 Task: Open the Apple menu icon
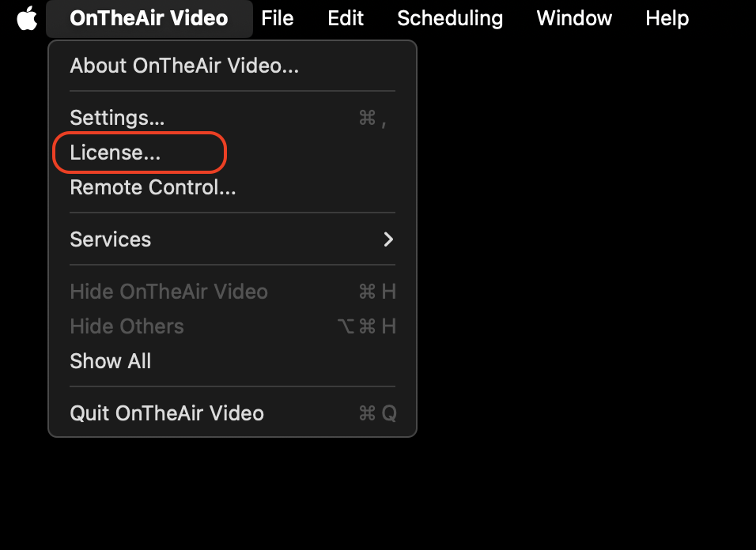(x=27, y=18)
